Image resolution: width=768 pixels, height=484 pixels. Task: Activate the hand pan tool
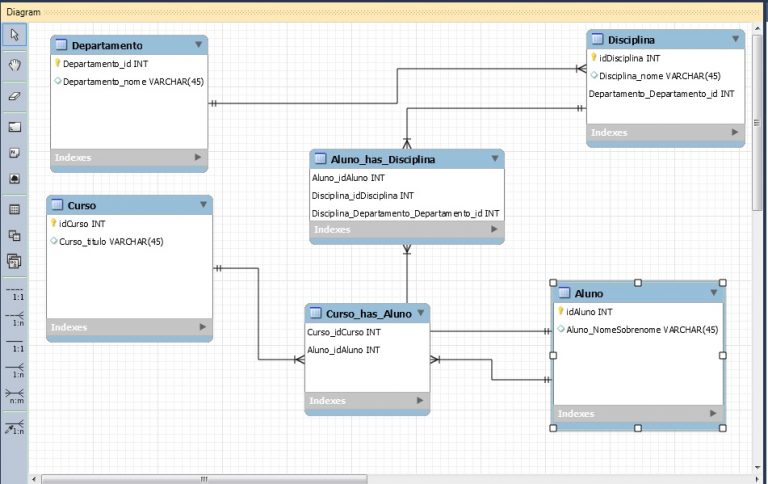tap(14, 65)
